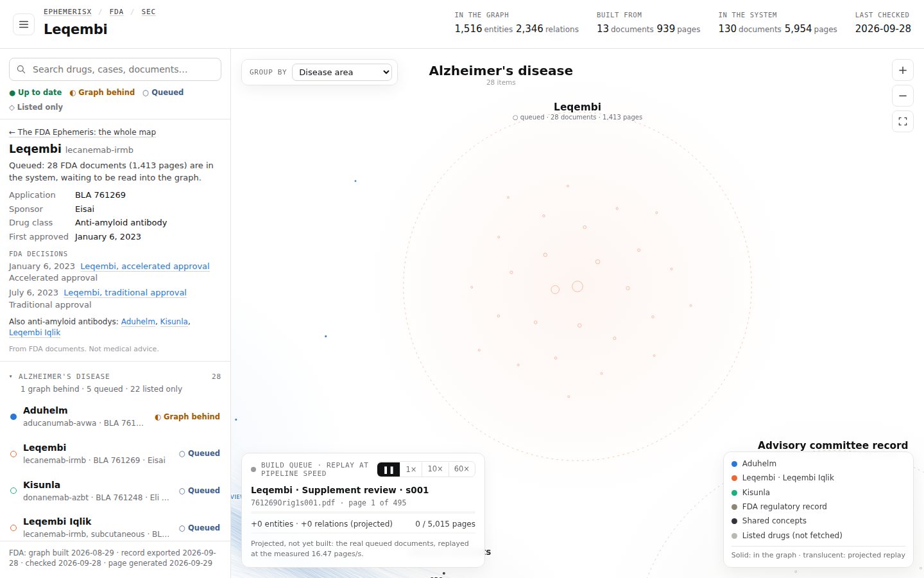Click the search drugs input field
Image resolution: width=924 pixels, height=578 pixels.
[x=115, y=69]
